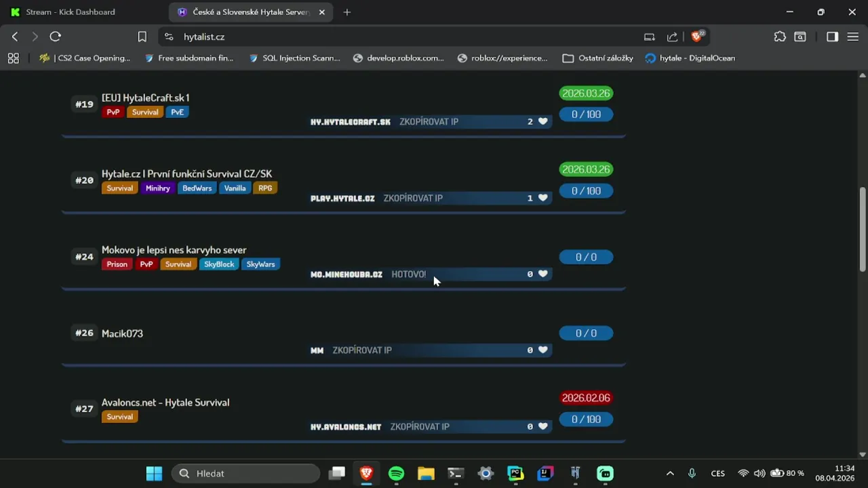Open picture-in-picture media icon in address bar
Image resolution: width=868 pixels, height=488 pixels.
[649, 37]
